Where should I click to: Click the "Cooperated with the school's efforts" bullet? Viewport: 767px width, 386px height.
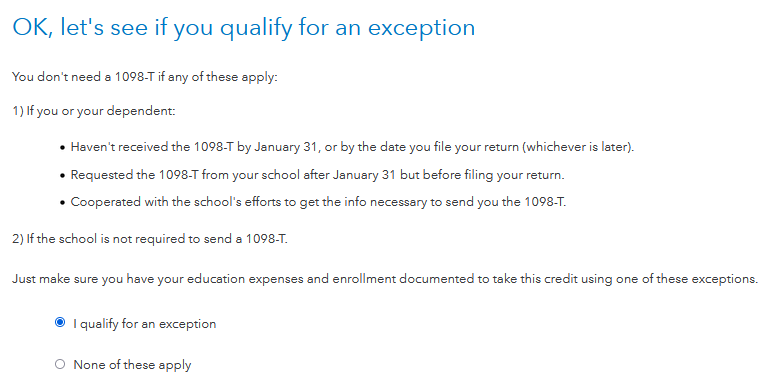click(318, 202)
